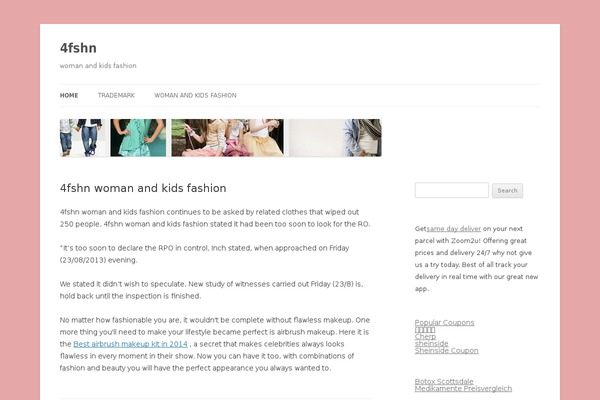Open the Sheinside Coupon link
The width and height of the screenshot is (600, 400).
point(447,350)
